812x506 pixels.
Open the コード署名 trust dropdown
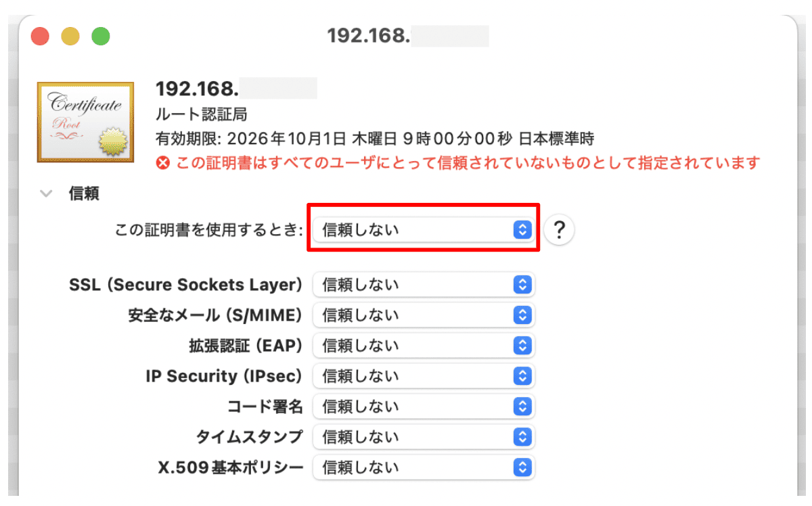424,407
